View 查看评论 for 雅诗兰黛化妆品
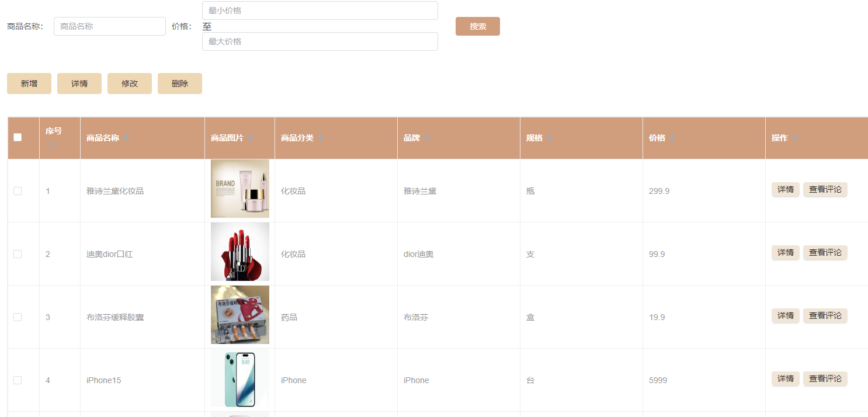The width and height of the screenshot is (868, 417). pyautogui.click(x=825, y=189)
